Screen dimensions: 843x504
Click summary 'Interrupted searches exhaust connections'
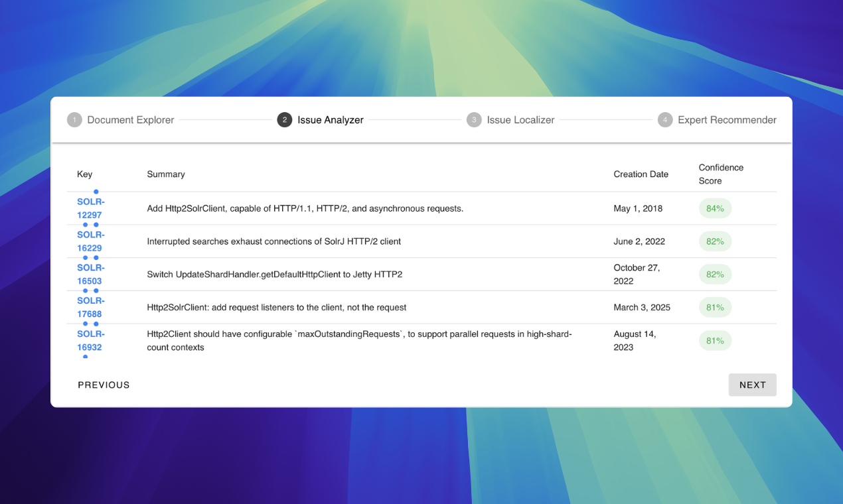click(x=273, y=241)
